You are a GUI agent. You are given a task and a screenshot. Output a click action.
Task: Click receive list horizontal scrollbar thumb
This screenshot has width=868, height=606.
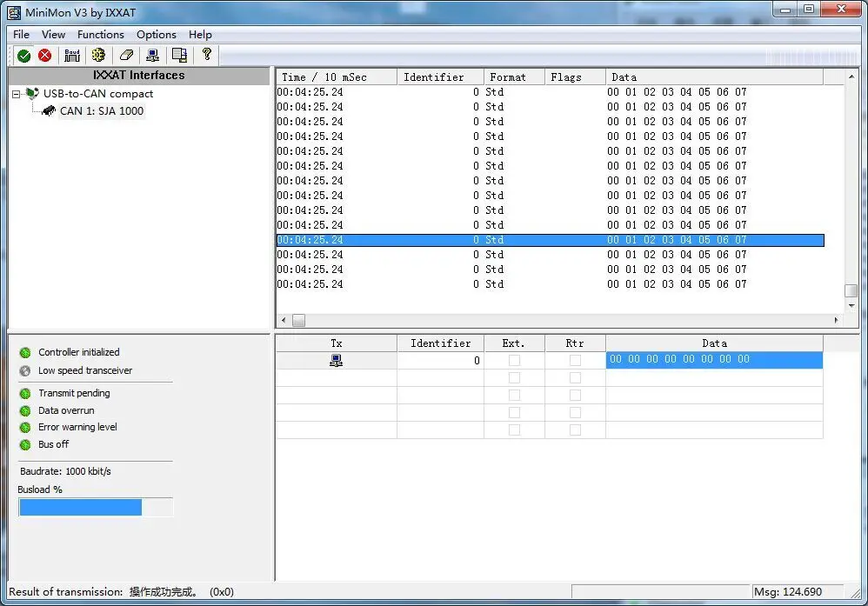(x=299, y=321)
